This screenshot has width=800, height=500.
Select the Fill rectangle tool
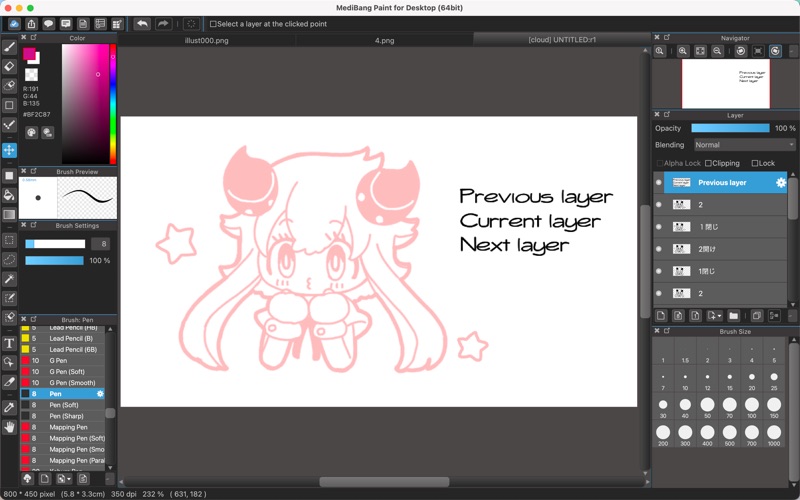click(9, 176)
